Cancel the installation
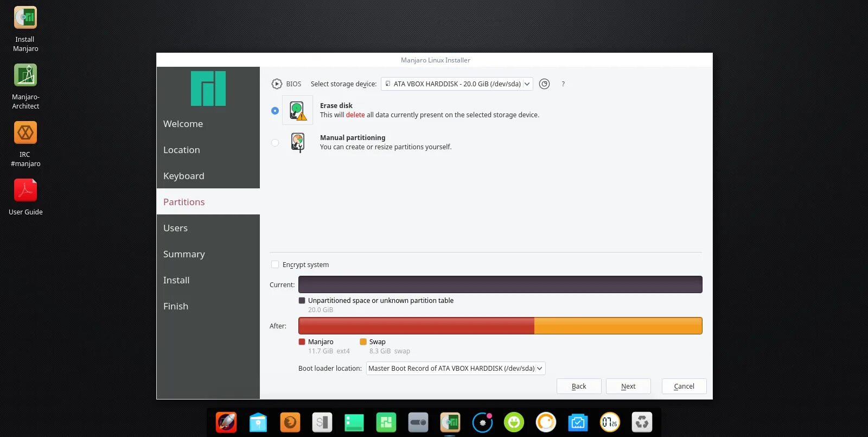The height and width of the screenshot is (437, 868). click(684, 387)
